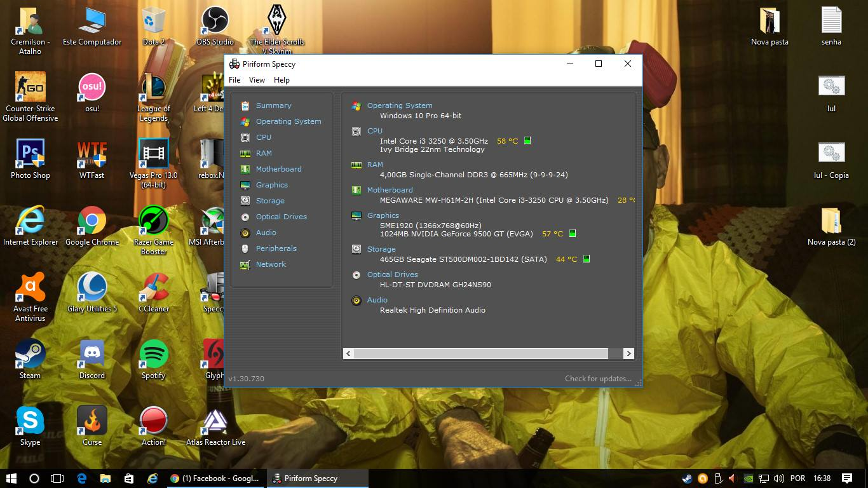
Task: Select the Discord desktop icon
Action: (x=92, y=360)
